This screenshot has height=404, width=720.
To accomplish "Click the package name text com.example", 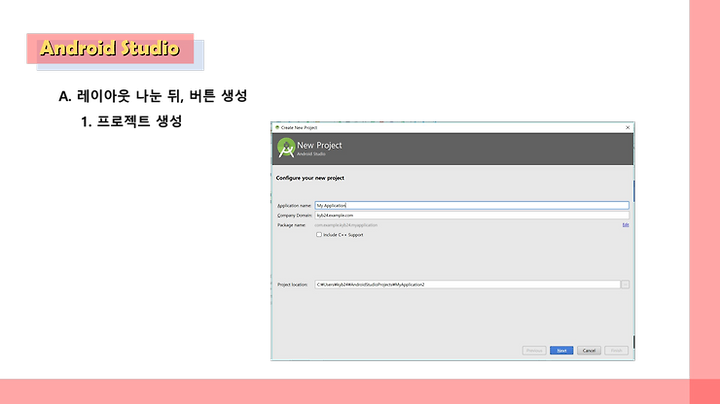I will click(346, 225).
